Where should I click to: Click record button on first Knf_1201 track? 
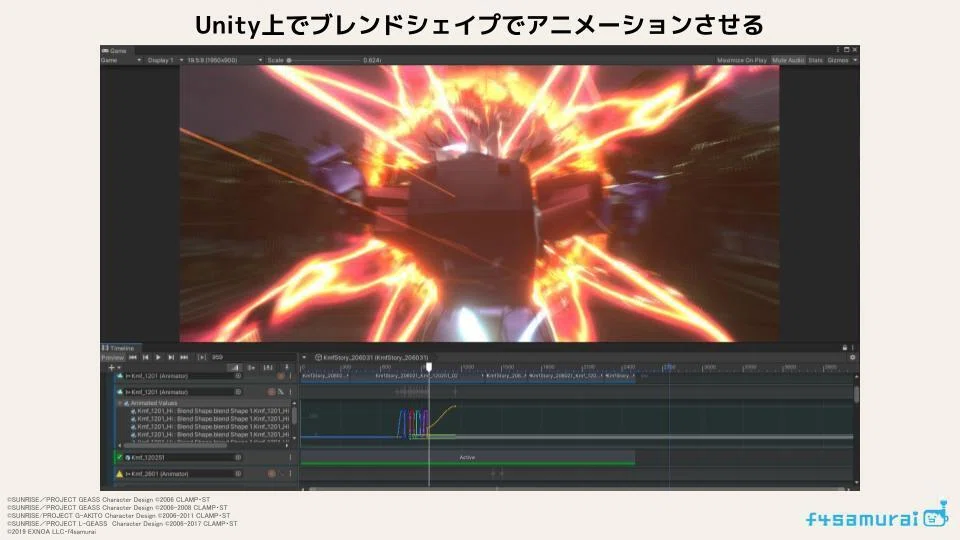pos(280,376)
